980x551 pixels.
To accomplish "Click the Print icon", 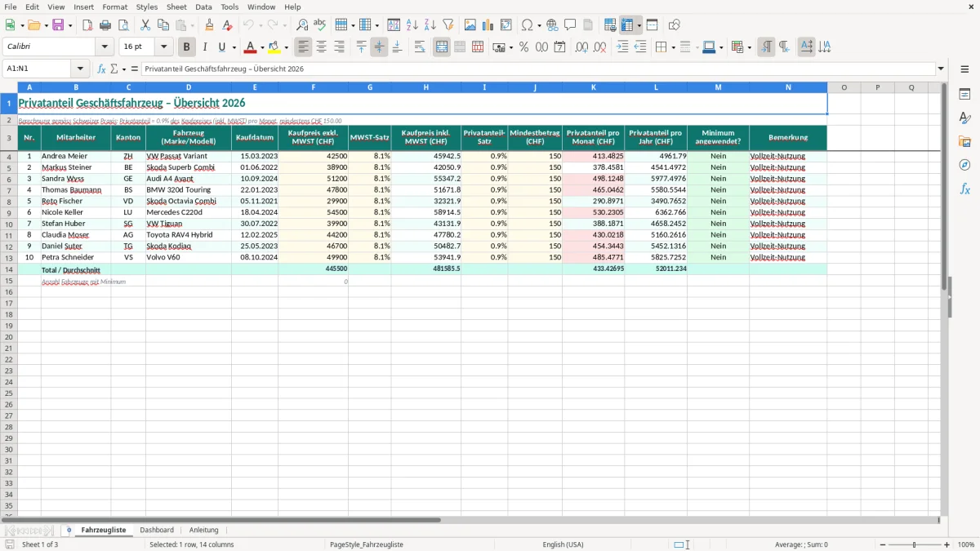I will coord(105,25).
